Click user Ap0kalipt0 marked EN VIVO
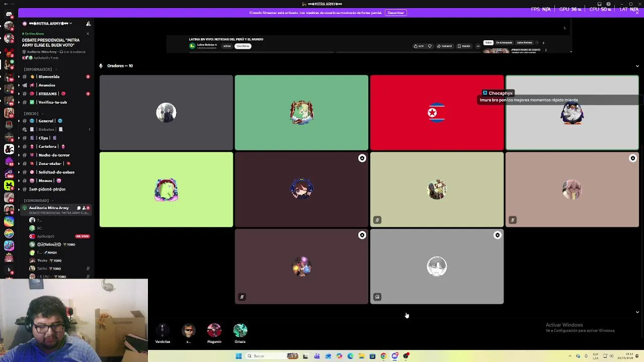The image size is (644, 362). point(59,236)
